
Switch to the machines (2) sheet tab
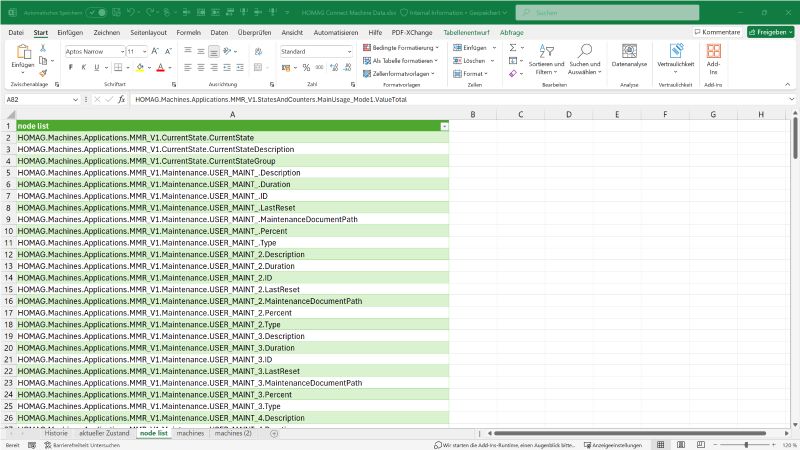(233, 433)
